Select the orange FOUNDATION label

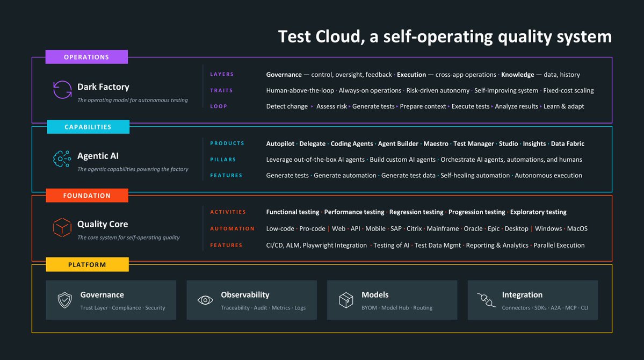87,196
